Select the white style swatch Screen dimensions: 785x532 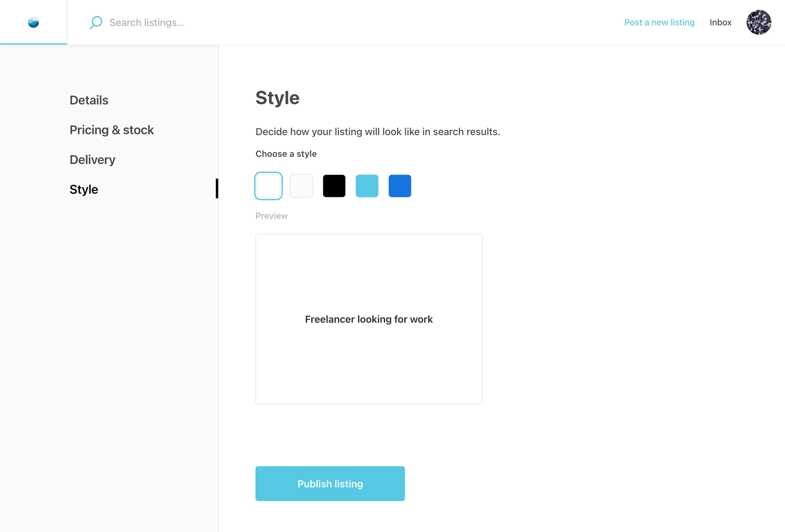268,186
